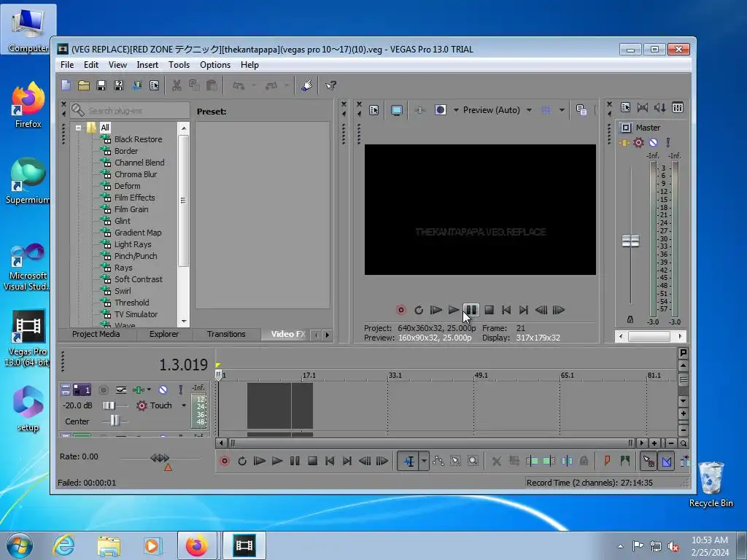
Task: Click Play From Start in the timeline transport
Action: pos(260,461)
